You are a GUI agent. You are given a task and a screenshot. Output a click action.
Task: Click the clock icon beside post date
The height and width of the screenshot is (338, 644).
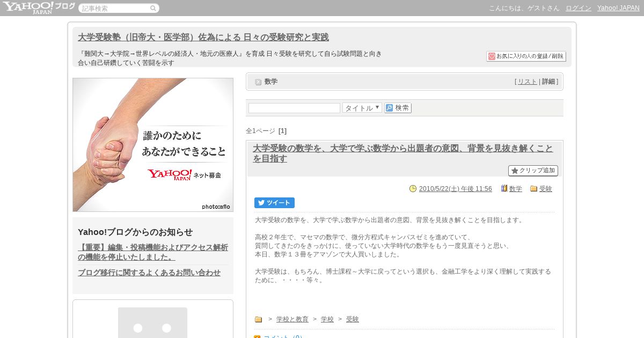point(413,188)
